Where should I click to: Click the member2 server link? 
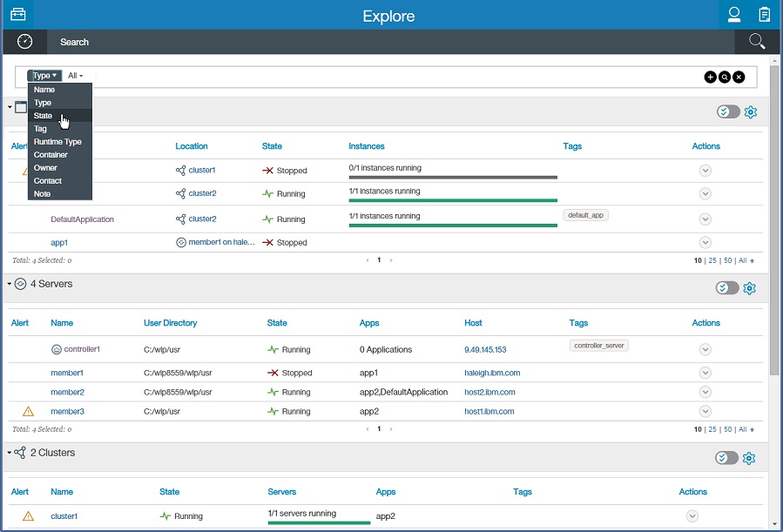pyautogui.click(x=67, y=392)
